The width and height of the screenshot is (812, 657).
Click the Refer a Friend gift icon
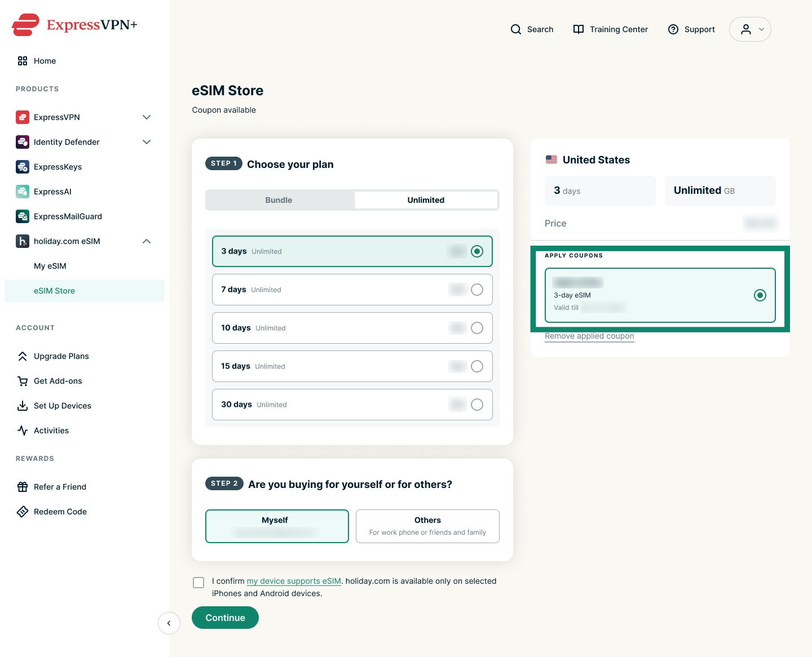click(23, 487)
